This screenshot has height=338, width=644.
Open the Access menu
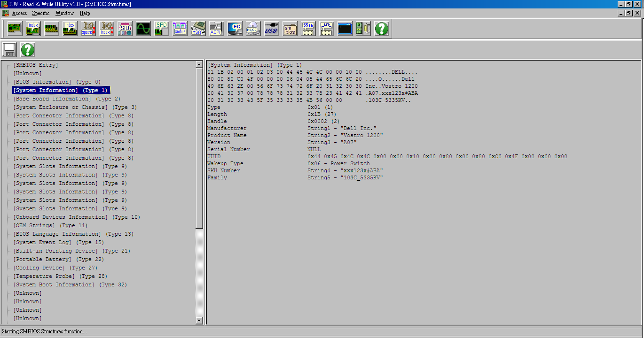pos(19,13)
